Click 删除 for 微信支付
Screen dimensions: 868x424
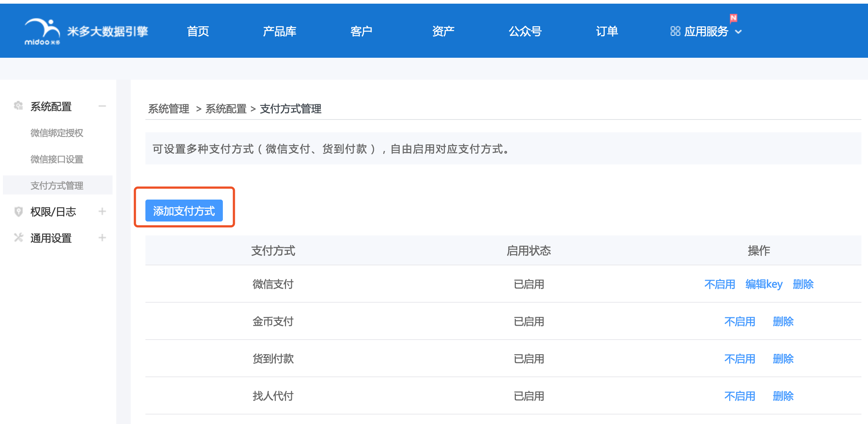coord(803,284)
